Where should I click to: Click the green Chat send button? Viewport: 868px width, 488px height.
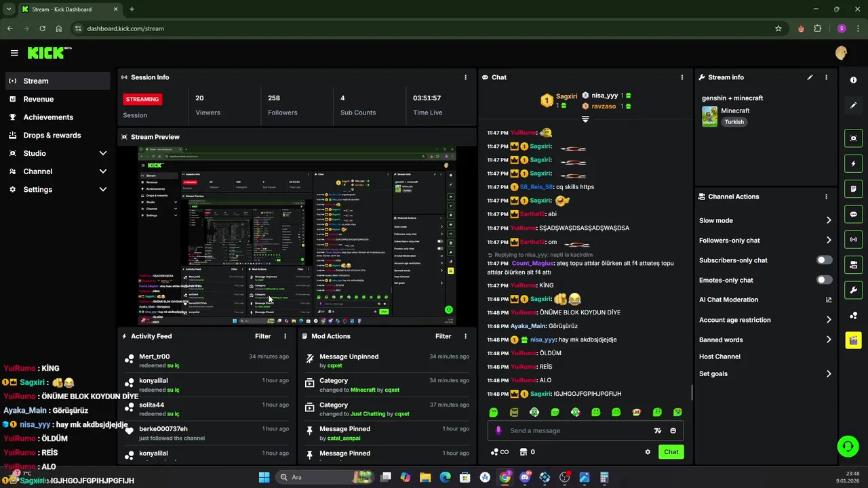tap(671, 452)
